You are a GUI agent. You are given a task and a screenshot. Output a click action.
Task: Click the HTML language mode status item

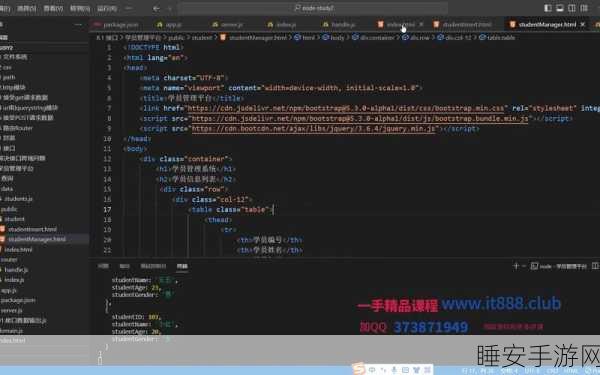click(x=571, y=370)
